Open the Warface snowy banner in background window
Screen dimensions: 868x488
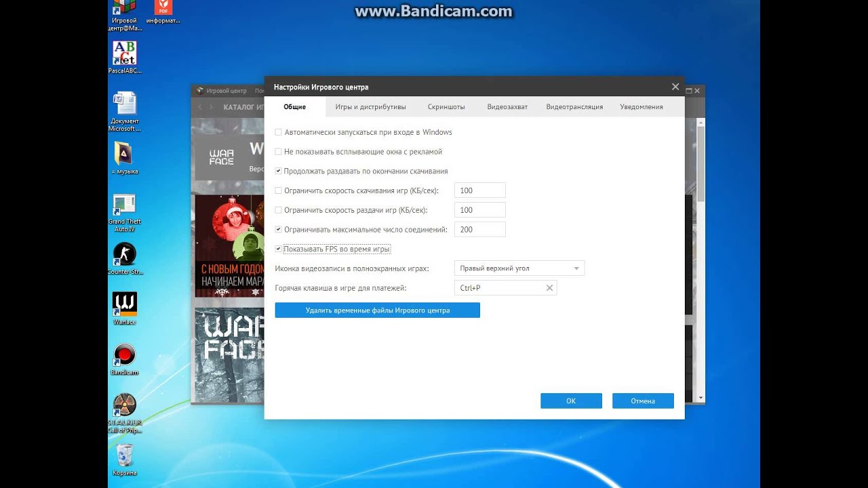click(x=229, y=355)
